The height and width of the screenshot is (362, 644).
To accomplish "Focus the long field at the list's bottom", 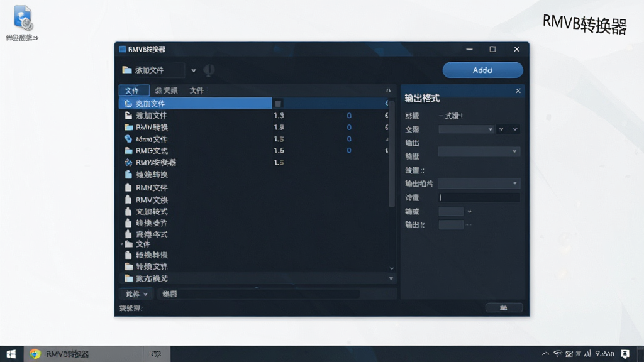I will point(258,294).
